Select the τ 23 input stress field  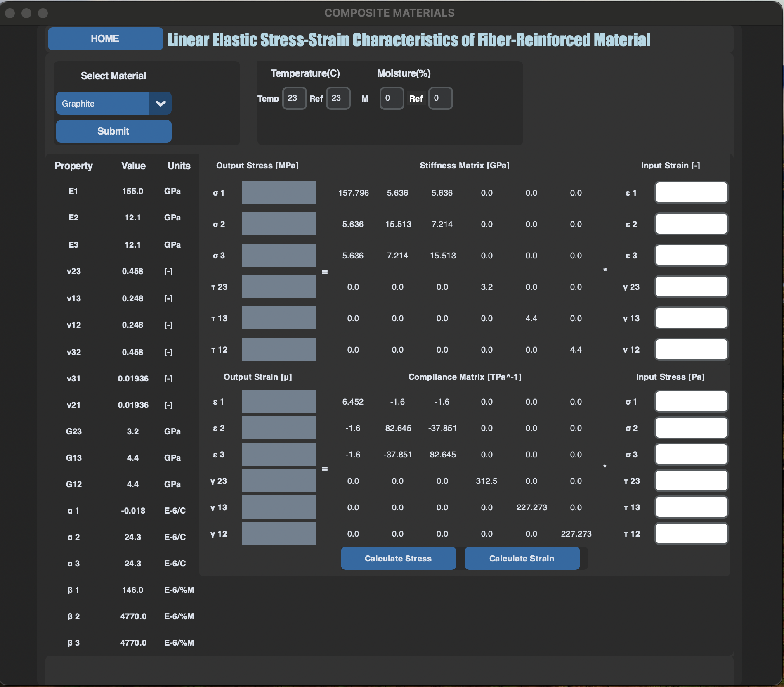(691, 481)
